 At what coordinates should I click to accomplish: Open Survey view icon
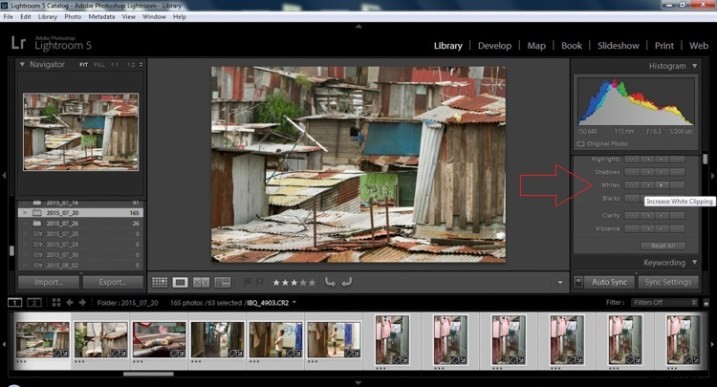[x=223, y=282]
